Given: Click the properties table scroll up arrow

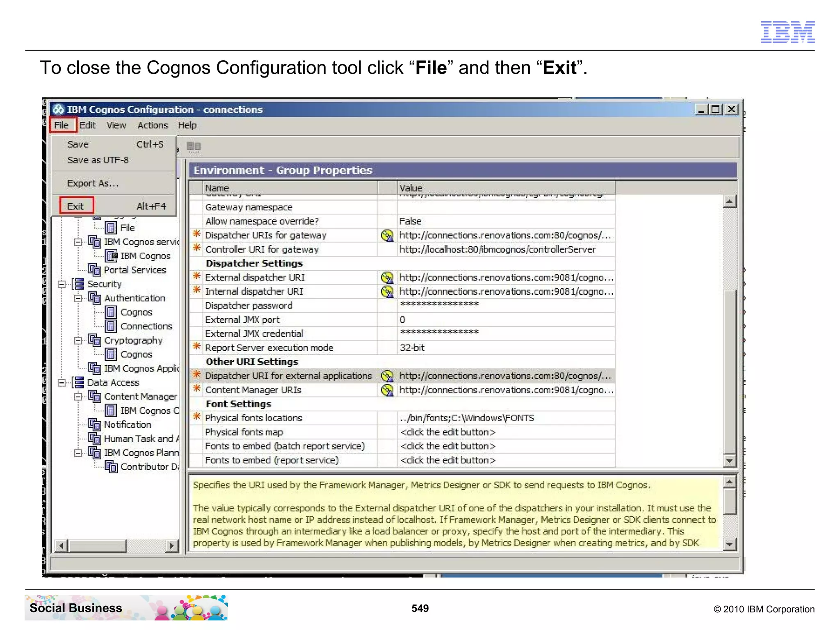Looking at the screenshot, I should (x=729, y=201).
